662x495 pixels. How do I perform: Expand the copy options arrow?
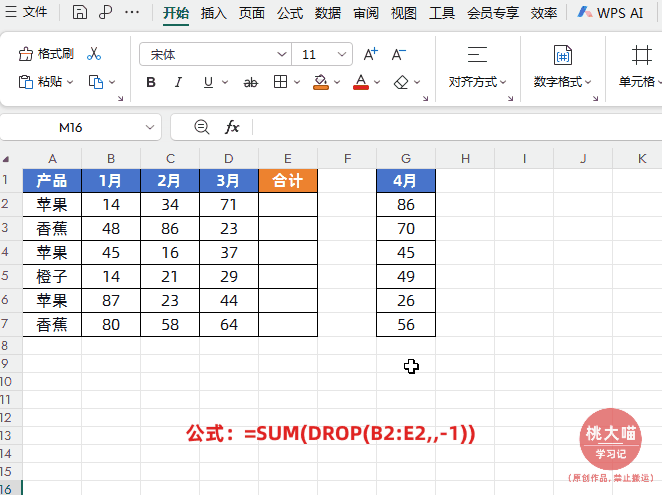click(x=112, y=82)
